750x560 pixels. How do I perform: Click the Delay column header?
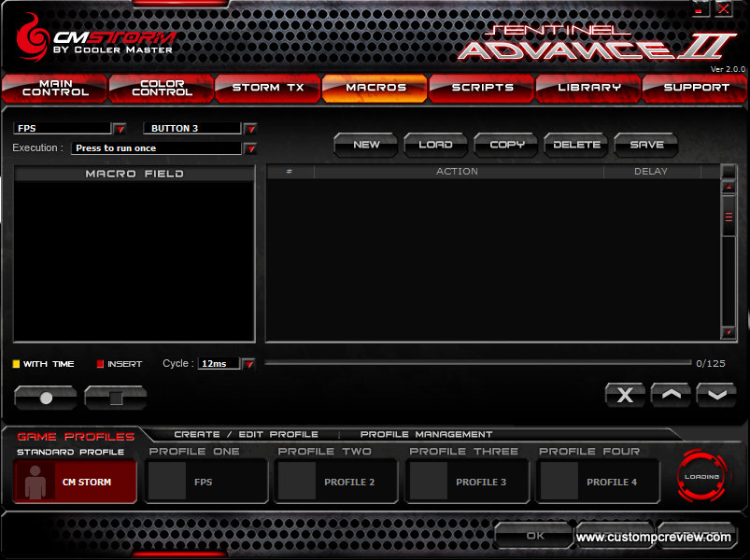pyautogui.click(x=652, y=172)
